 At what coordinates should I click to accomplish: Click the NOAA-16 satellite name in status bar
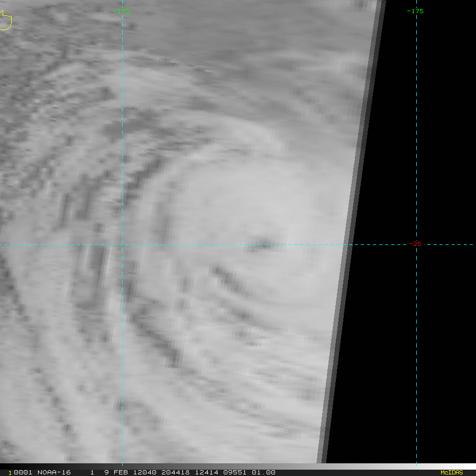[54, 472]
